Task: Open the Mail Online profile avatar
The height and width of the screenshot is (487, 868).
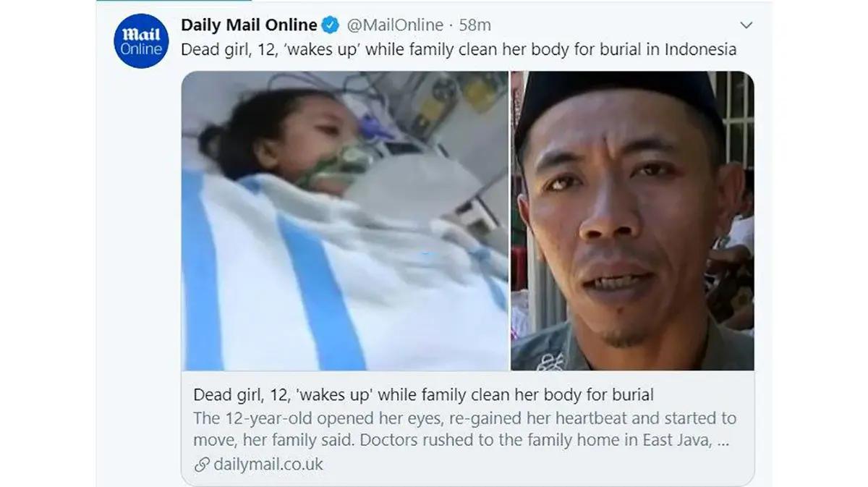Action: pyautogui.click(x=142, y=41)
